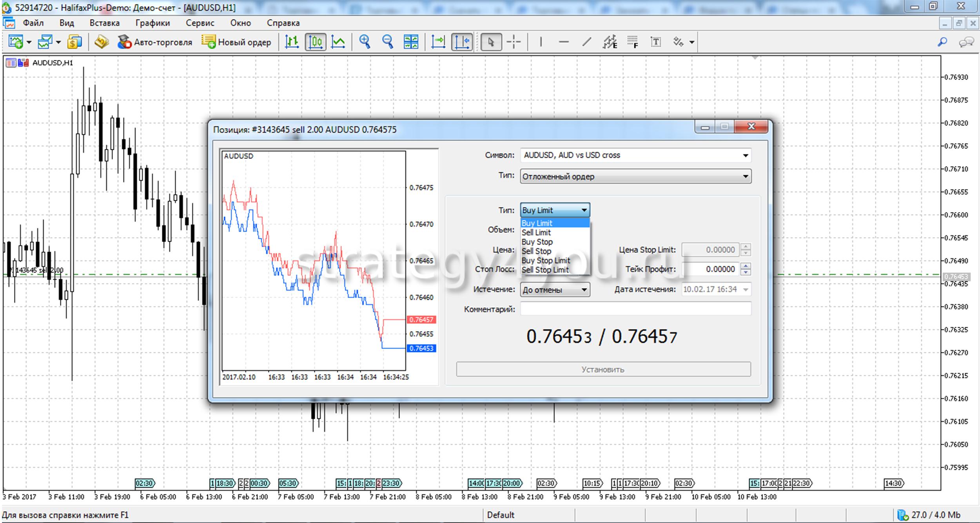
Task: Click the Комментарий text field
Action: [x=635, y=309]
